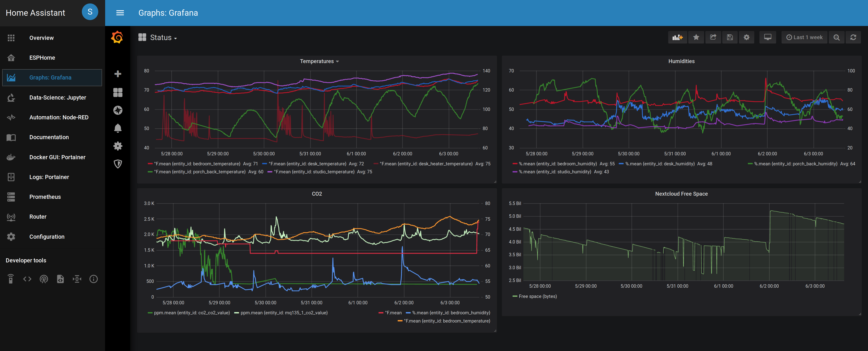Open the Last 1 week time picker
868x351 pixels.
[804, 37]
